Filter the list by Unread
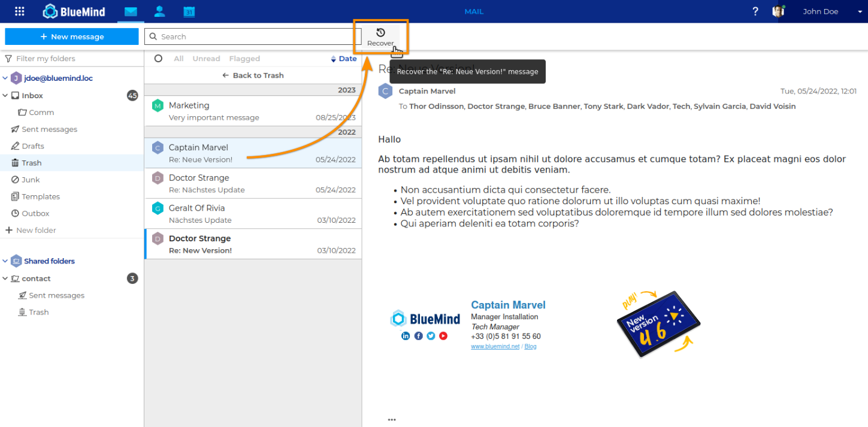 [206, 59]
